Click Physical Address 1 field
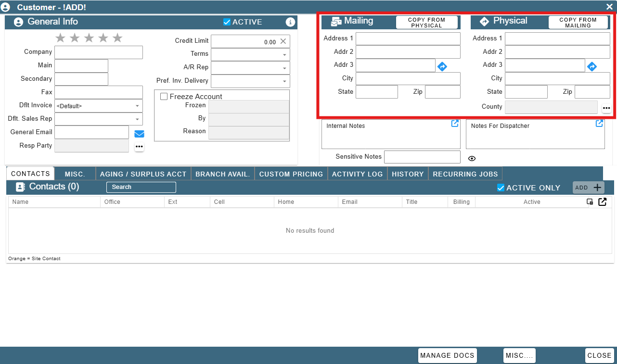This screenshot has height=364, width=617. tap(557, 39)
